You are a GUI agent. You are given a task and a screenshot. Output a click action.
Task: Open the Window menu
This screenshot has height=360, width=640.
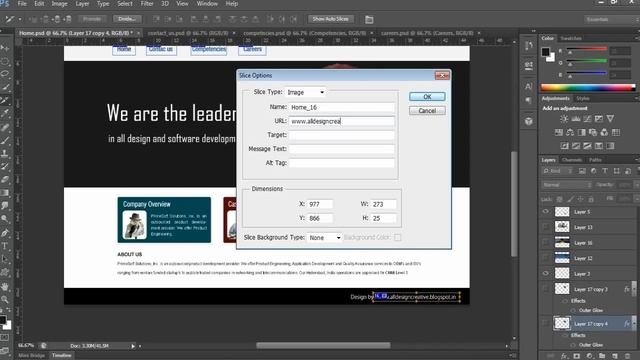point(207,4)
